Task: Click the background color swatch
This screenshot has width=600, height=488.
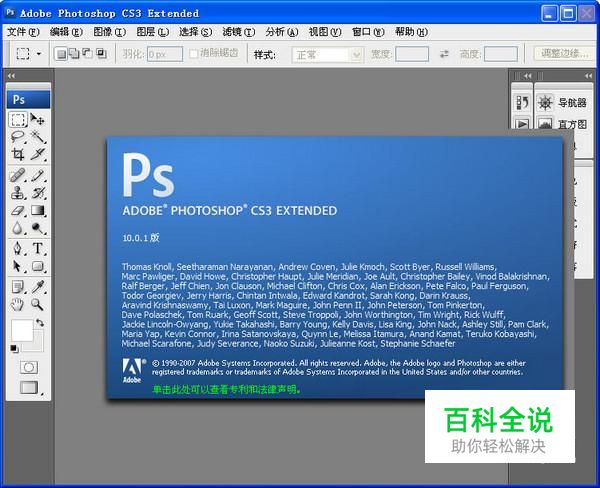Action: [38, 345]
